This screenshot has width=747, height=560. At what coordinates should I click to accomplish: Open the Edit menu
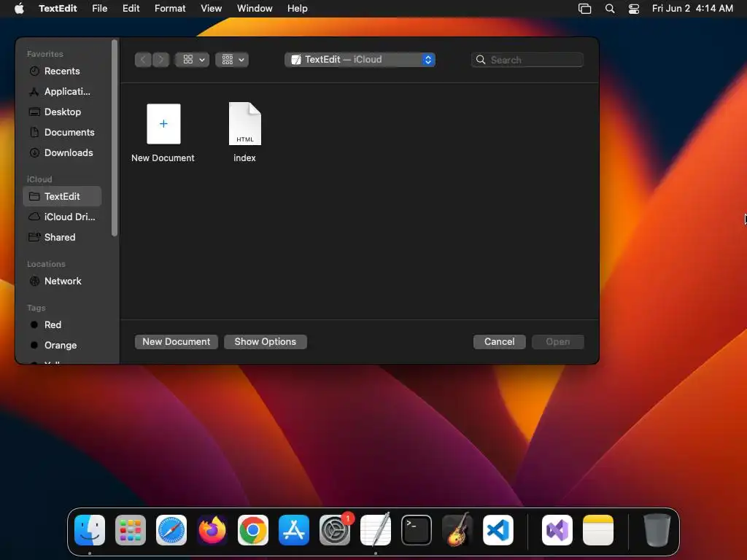tap(131, 8)
